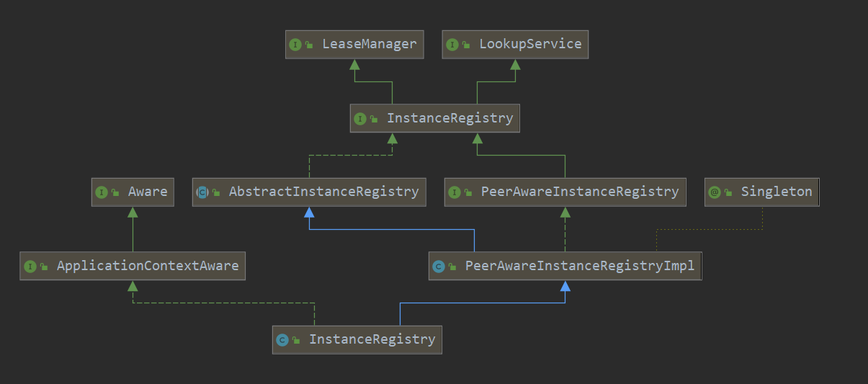
Task: Select the LookupService interface node
Action: click(515, 44)
